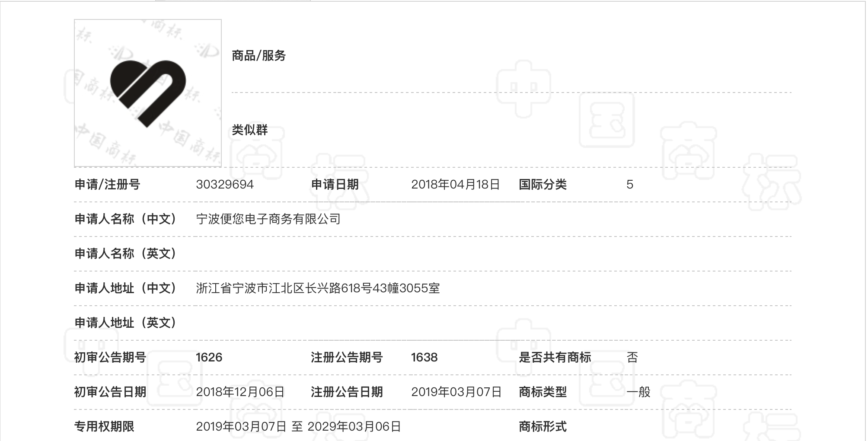Screen dimensions: 868x441
Task: Select the 国际分类 label
Action: coord(542,185)
